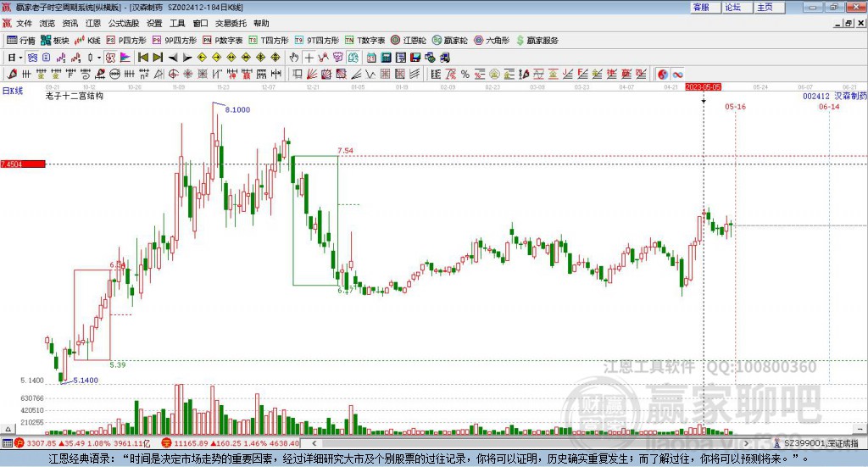
Task: Expand the 日 period dropdown arrow
Action: (x=20, y=58)
